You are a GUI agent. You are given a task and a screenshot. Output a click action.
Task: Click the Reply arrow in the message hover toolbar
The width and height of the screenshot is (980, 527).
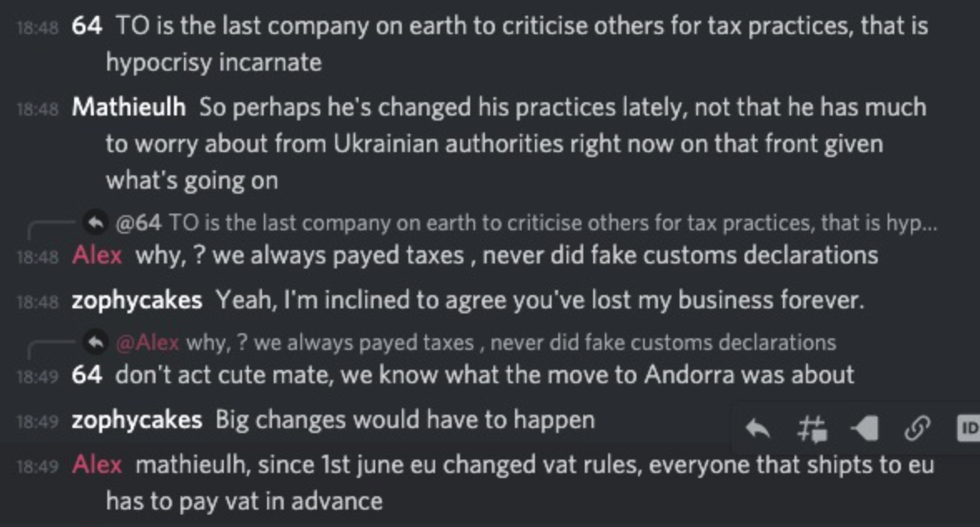[757, 429]
